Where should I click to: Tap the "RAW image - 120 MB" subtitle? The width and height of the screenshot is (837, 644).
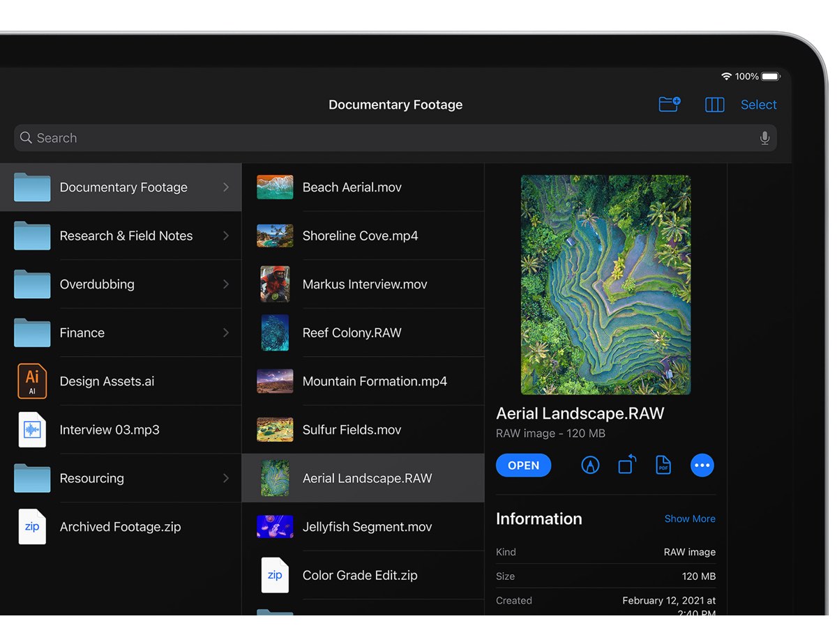point(550,434)
